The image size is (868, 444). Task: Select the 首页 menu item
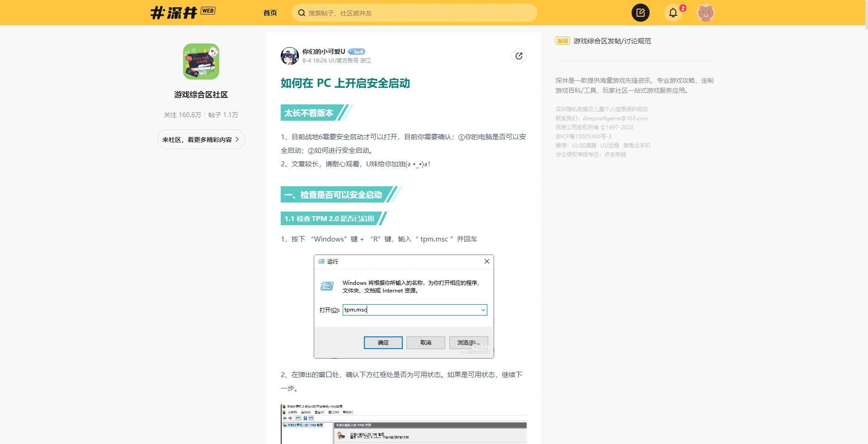pyautogui.click(x=270, y=13)
